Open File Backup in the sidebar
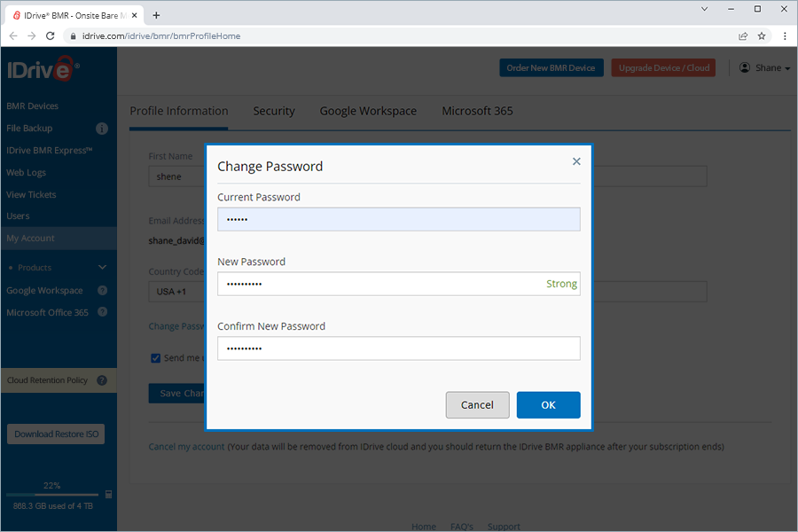 coord(29,129)
